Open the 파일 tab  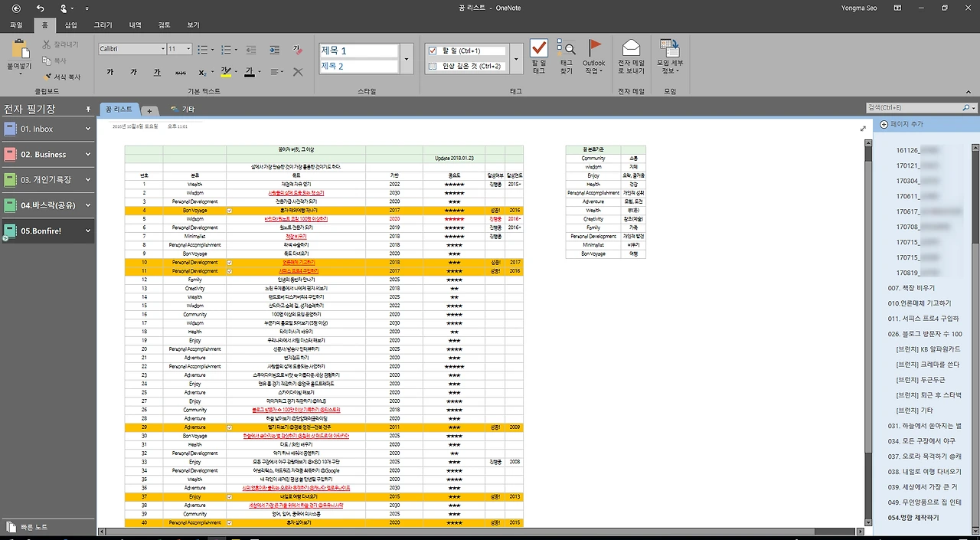click(x=17, y=25)
